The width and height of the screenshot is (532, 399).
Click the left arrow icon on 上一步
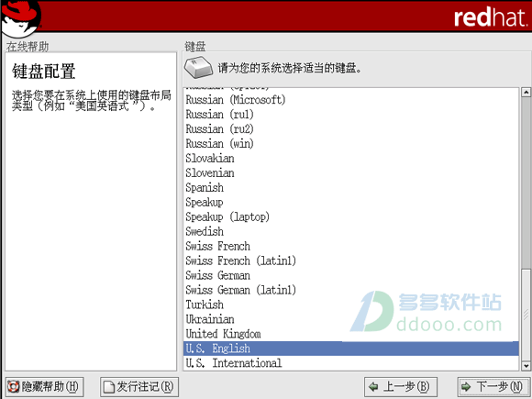tap(373, 386)
